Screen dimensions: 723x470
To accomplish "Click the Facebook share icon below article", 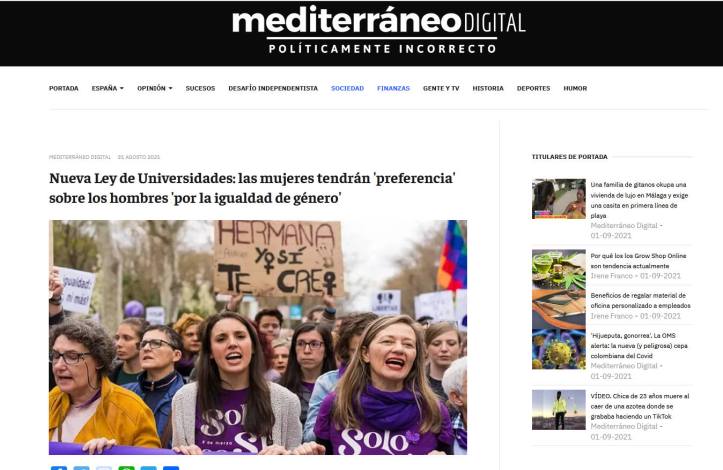I will coord(59,468).
